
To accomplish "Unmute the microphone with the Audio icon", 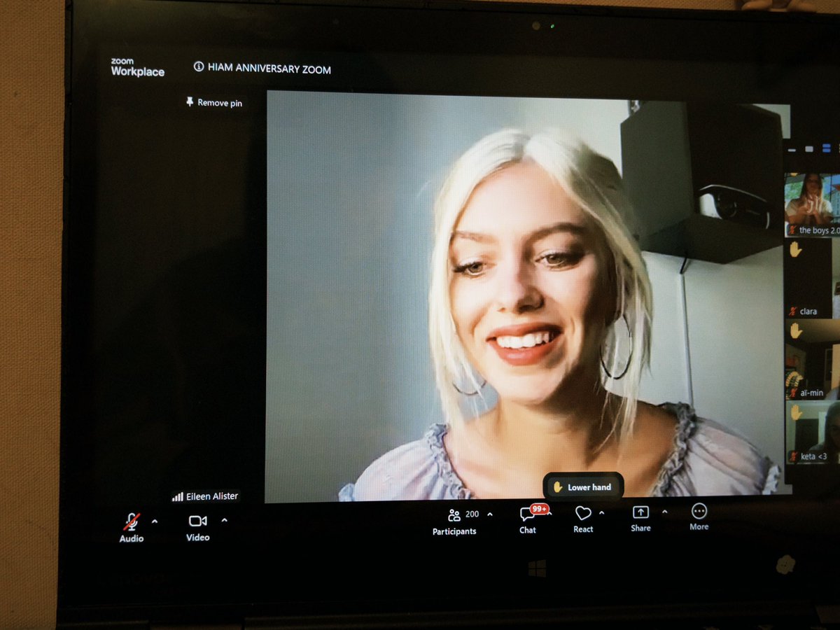I will click(x=132, y=521).
